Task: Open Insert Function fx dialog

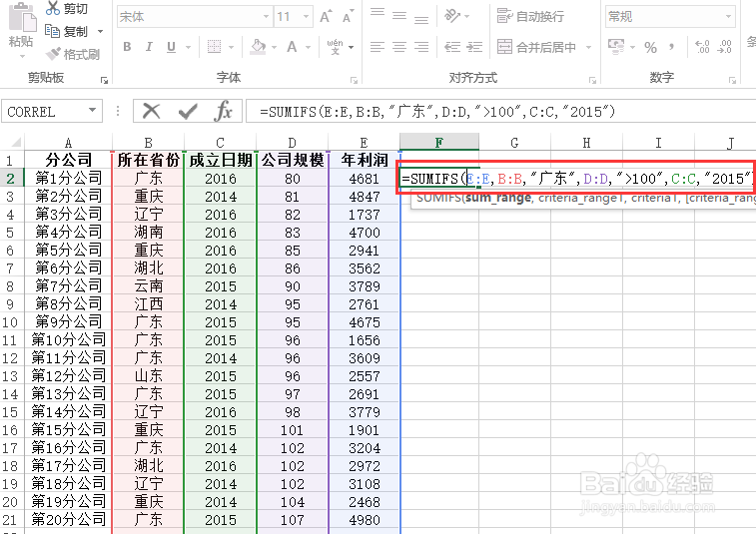Action: point(224,112)
